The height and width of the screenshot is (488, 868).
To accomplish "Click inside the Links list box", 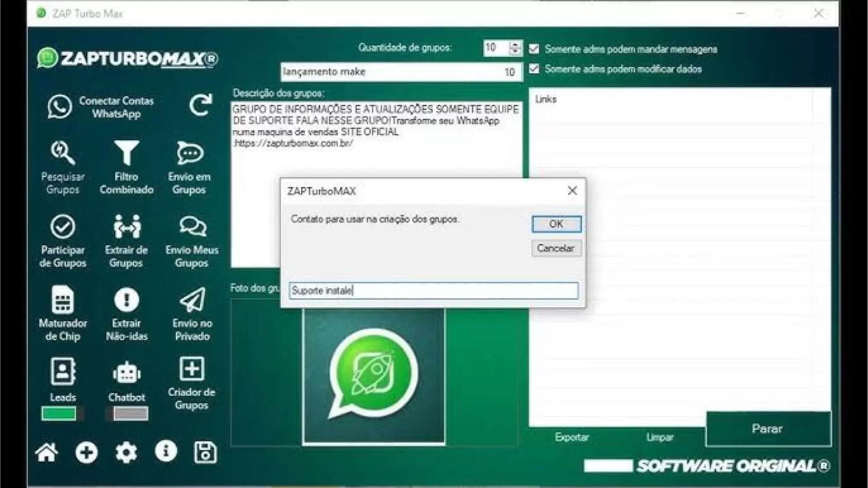I will pos(680,257).
